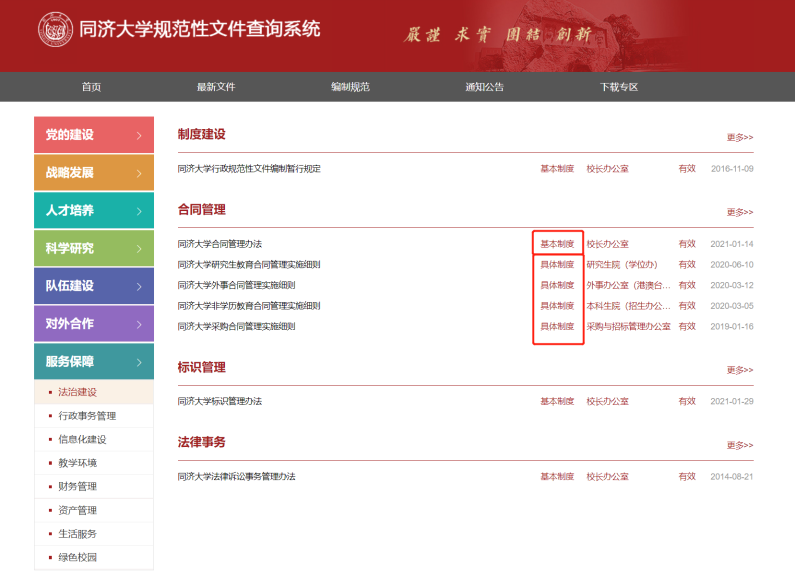Screen dimensions: 795x576
Task: Click the Tongji University logo emblem
Action: 55,29
